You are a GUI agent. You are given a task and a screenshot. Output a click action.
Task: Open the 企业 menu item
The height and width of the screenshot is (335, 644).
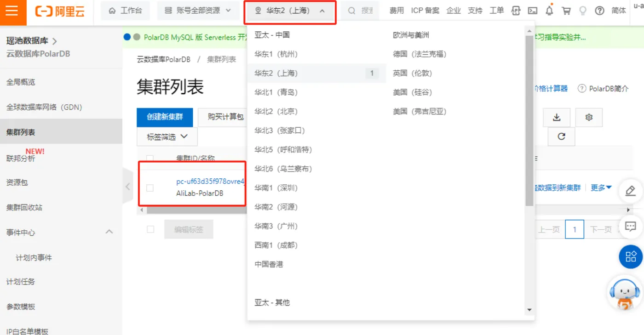(454, 11)
